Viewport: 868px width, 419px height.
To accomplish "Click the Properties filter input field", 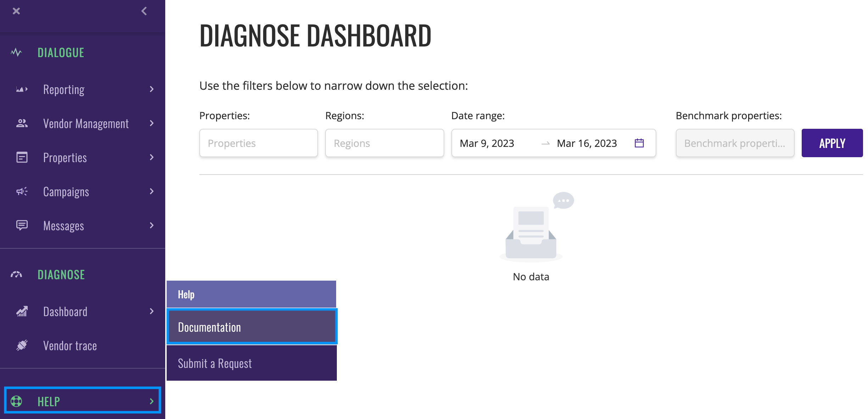I will pos(258,143).
